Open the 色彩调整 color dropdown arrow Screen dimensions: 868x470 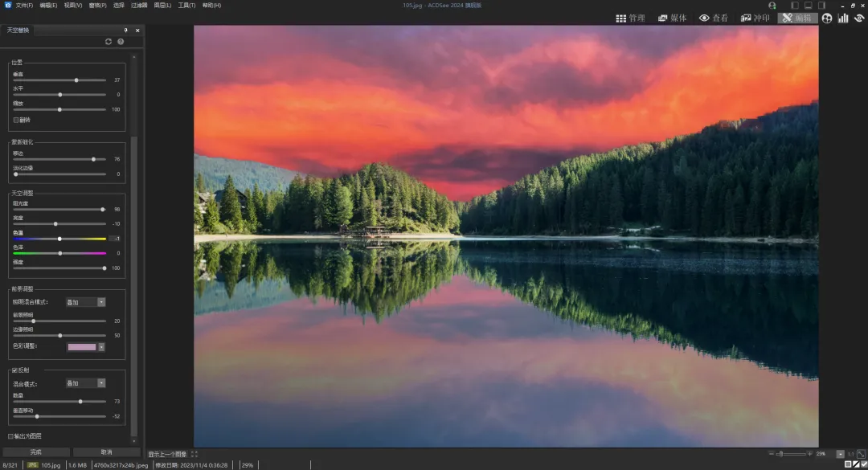pos(101,347)
